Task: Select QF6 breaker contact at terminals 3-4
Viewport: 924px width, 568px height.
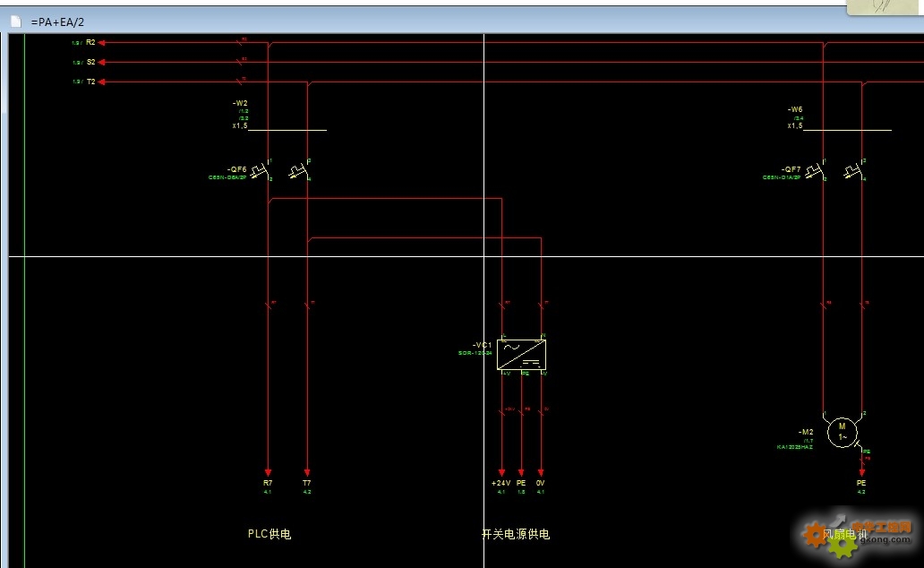Action: coord(300,171)
